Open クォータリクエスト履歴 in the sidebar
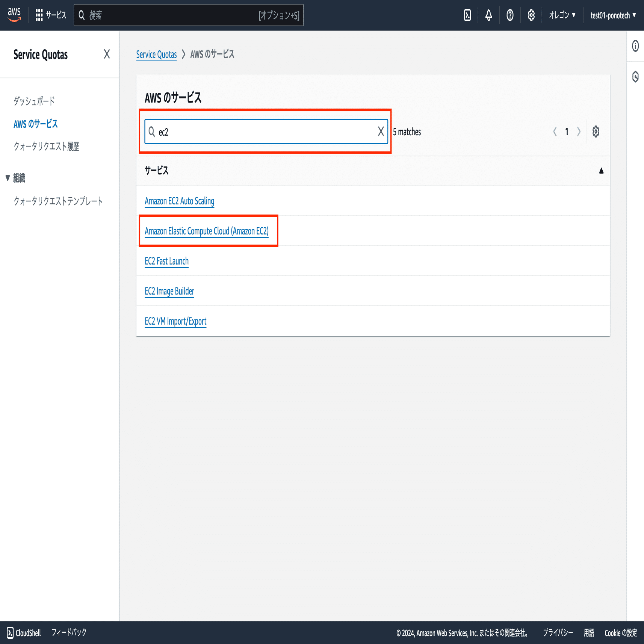Image resolution: width=644 pixels, height=644 pixels. pos(46,146)
